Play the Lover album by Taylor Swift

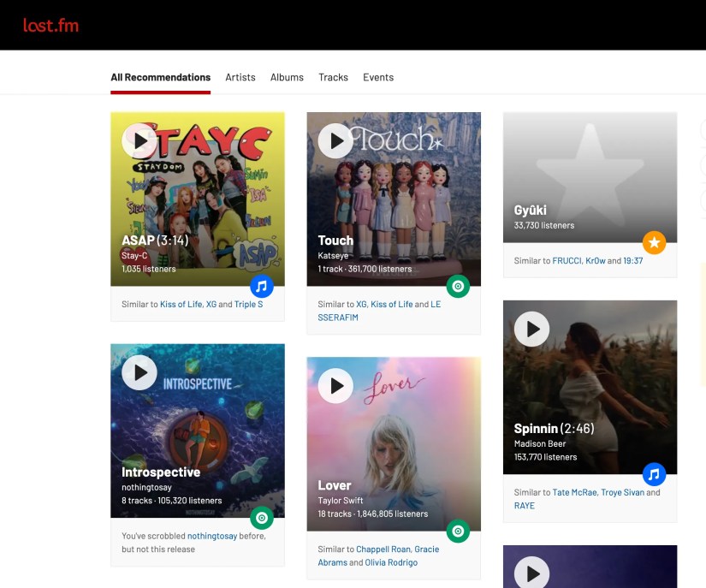click(335, 386)
